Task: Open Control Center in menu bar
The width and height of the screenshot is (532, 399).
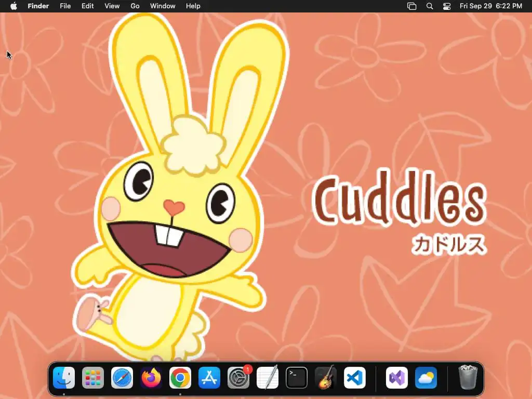Action: click(447, 6)
